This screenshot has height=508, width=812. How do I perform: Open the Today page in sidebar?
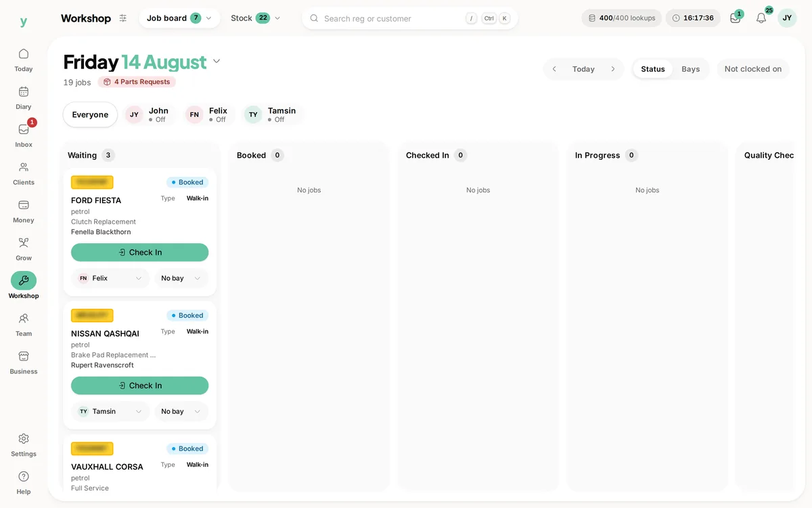[24, 60]
